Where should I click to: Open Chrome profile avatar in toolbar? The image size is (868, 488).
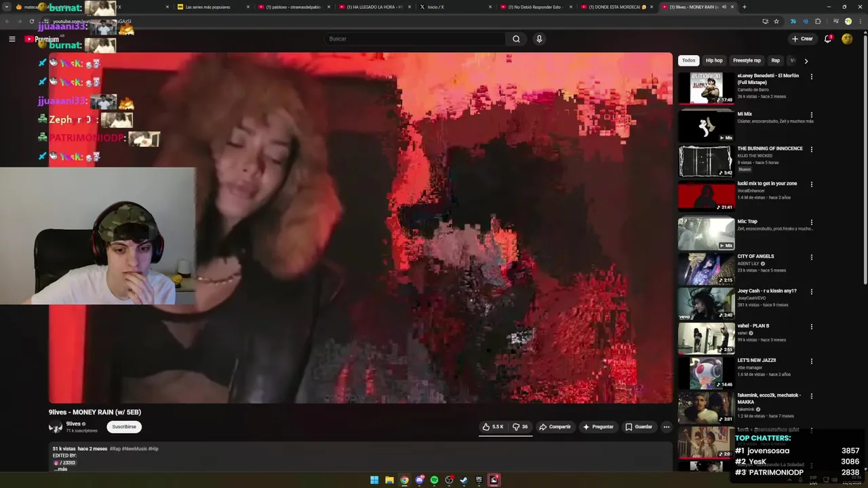pyautogui.click(x=848, y=22)
